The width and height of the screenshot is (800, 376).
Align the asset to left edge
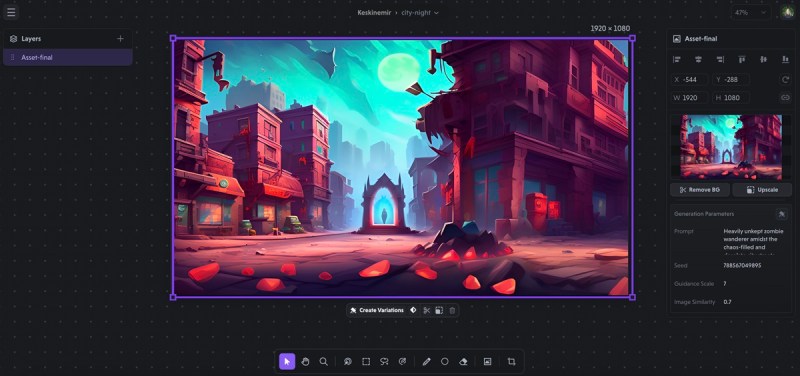(x=677, y=60)
